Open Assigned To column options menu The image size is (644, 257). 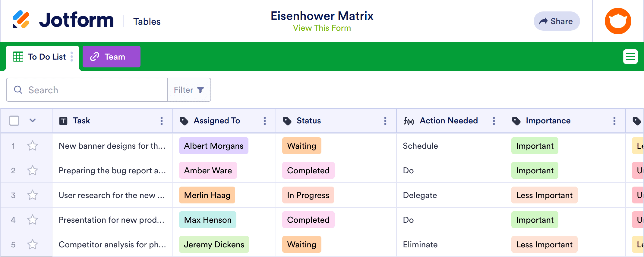pos(265,121)
